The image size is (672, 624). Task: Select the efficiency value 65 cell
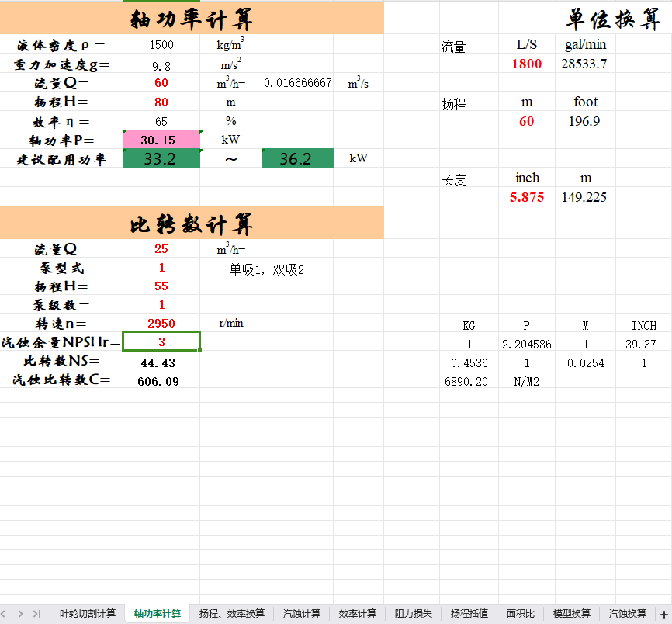point(161,121)
